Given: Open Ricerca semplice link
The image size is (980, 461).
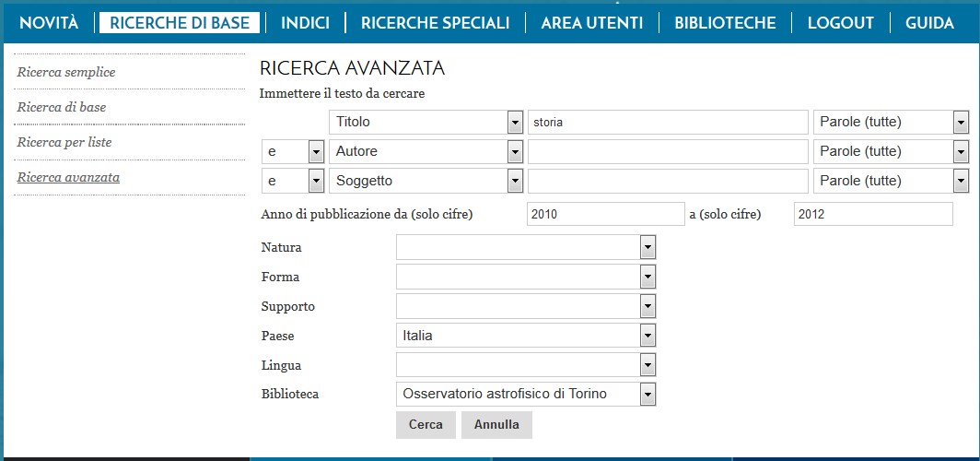Looking at the screenshot, I should (66, 72).
